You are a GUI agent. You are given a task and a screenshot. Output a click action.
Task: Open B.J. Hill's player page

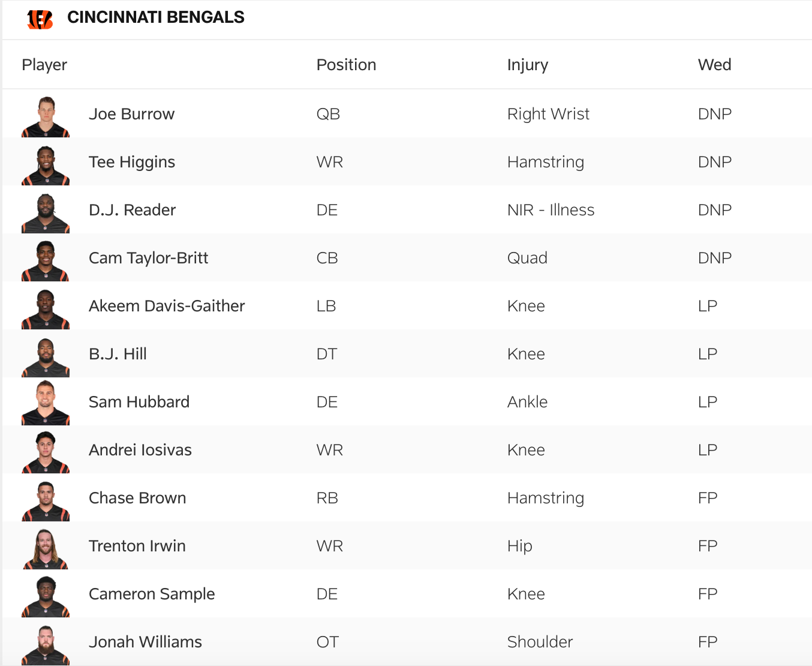pos(118,354)
